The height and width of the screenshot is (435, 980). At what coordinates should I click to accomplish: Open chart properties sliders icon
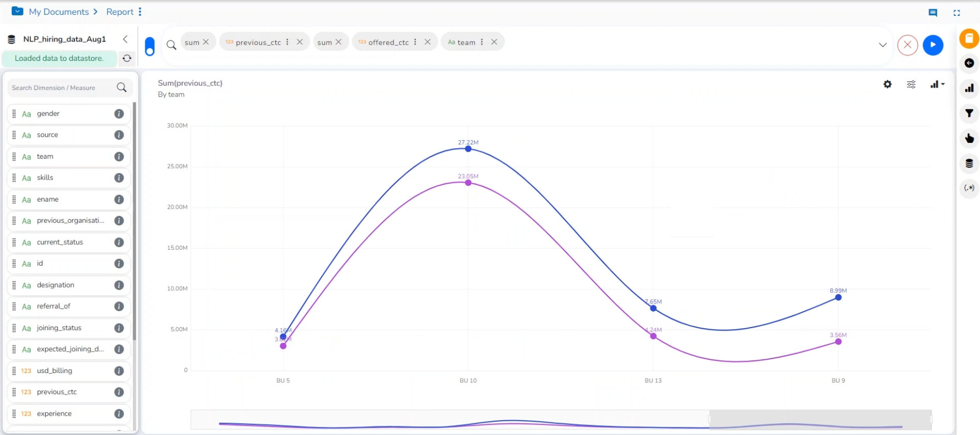pos(911,84)
